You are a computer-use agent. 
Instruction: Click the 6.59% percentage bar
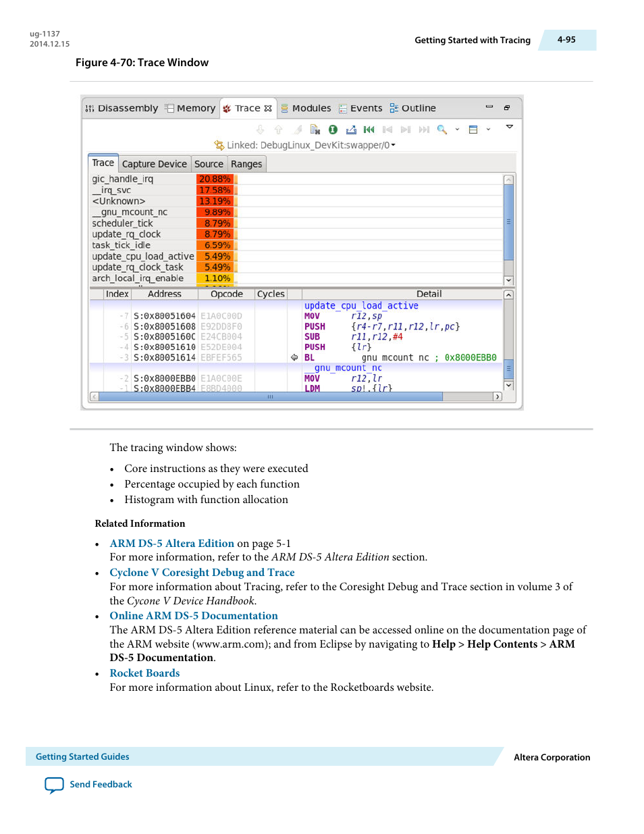[x=215, y=245]
